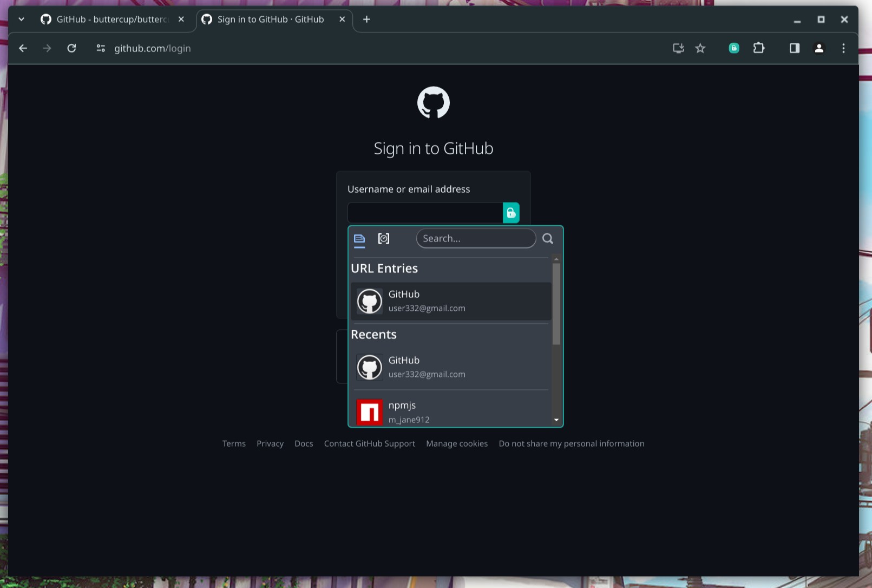Click the install app icon in address bar
The image size is (872, 588).
[678, 48]
